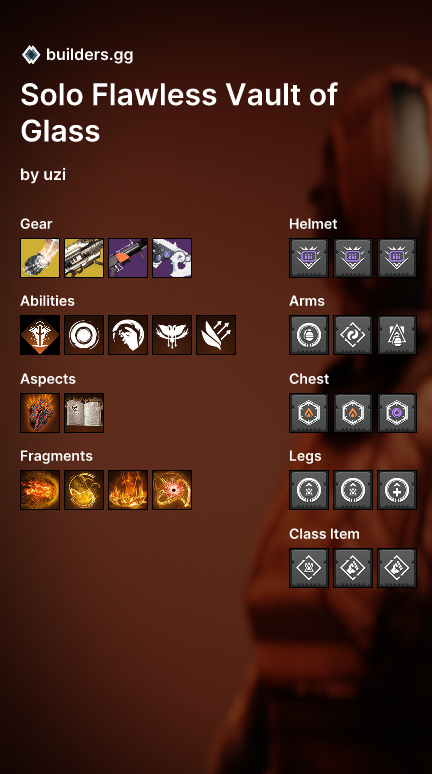Screen dimensions: 432x774
Task: Select the concentric circle rift ability
Action: pyautogui.click(x=84, y=335)
